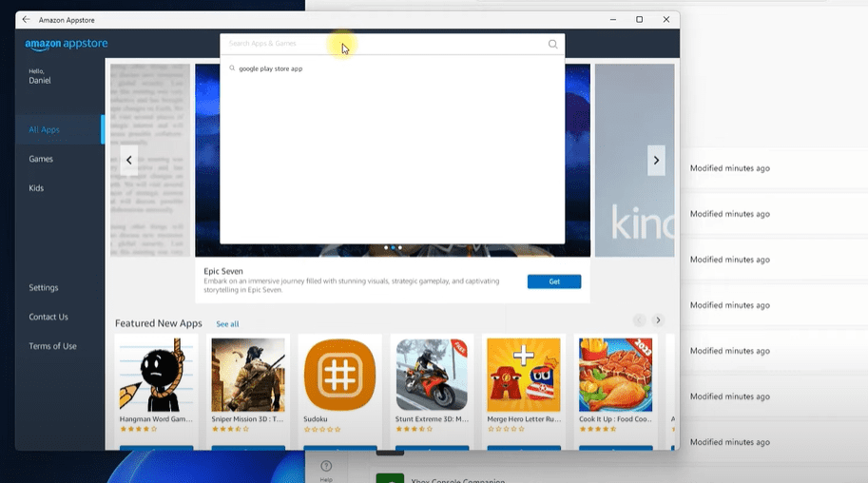Viewport: 868px width, 483px height.
Task: Open the Kids section
Action: coord(36,188)
